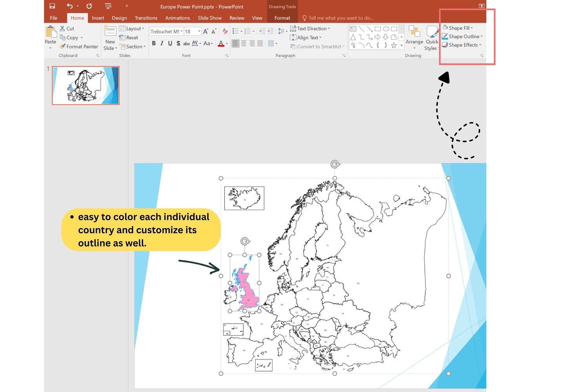The image size is (588, 392).
Task: Click the Paste button
Action: click(51, 37)
